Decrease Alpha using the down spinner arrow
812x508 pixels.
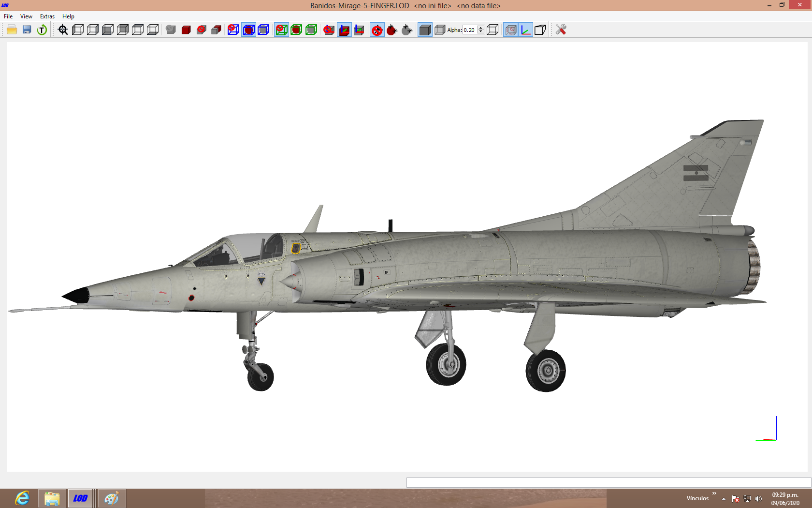click(x=481, y=32)
